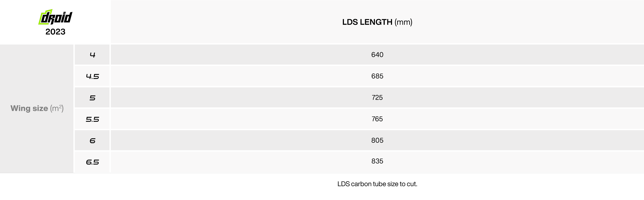Click the (mm) unit in the header
644x200 pixels.
point(403,22)
